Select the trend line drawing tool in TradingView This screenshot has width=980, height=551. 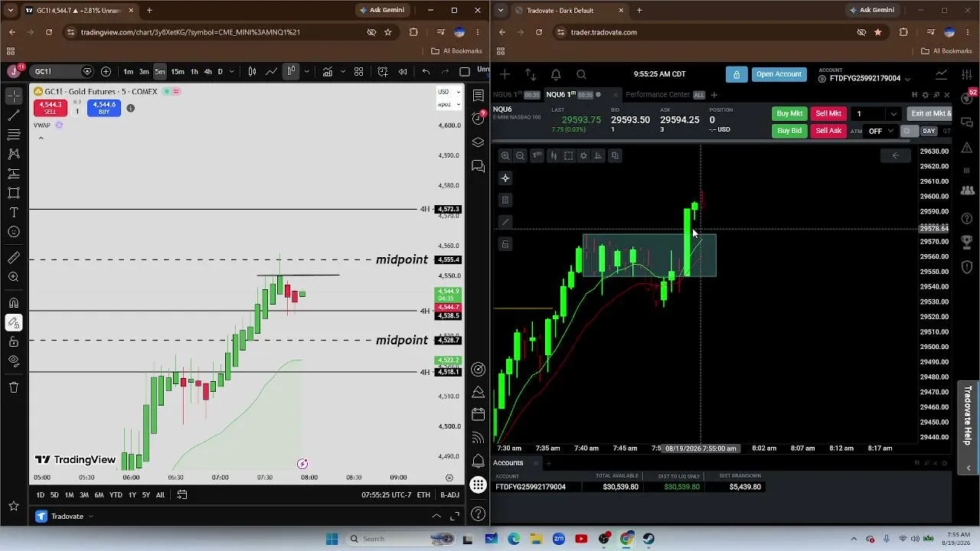14,115
